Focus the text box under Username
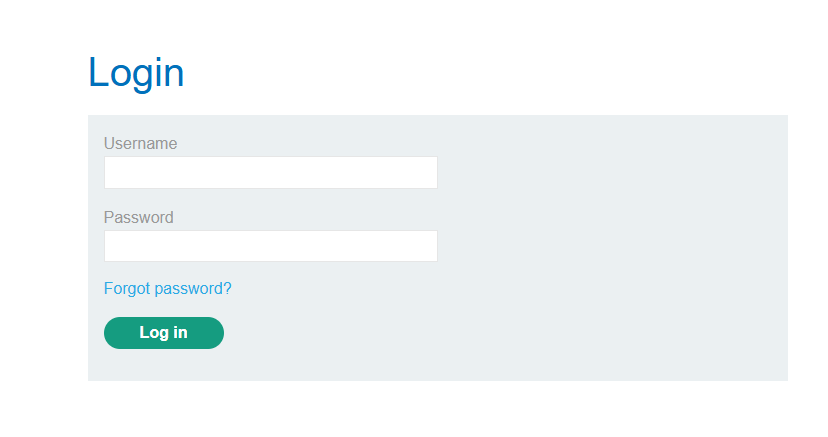 pos(270,172)
